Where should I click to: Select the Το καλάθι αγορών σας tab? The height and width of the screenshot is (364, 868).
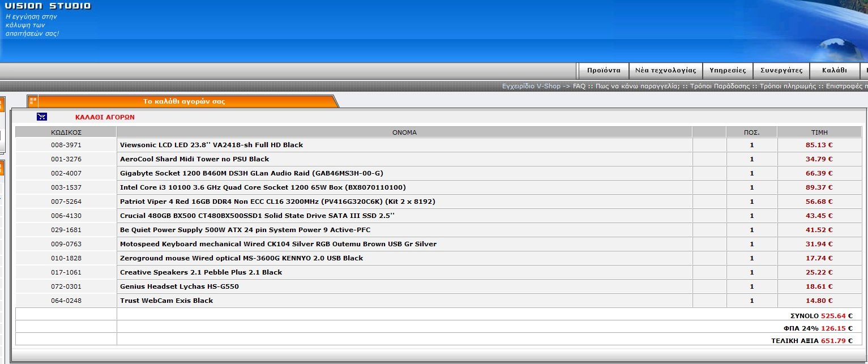pyautogui.click(x=184, y=101)
